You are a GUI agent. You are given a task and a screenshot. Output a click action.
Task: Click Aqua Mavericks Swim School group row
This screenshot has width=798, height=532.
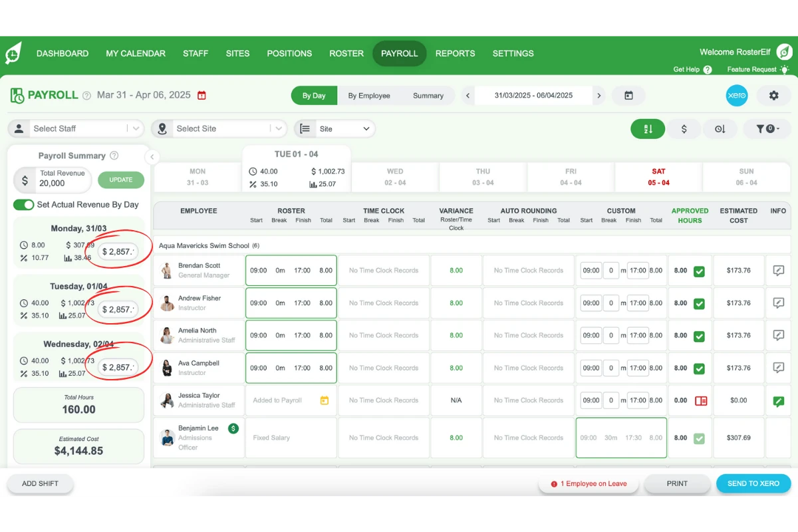471,245
